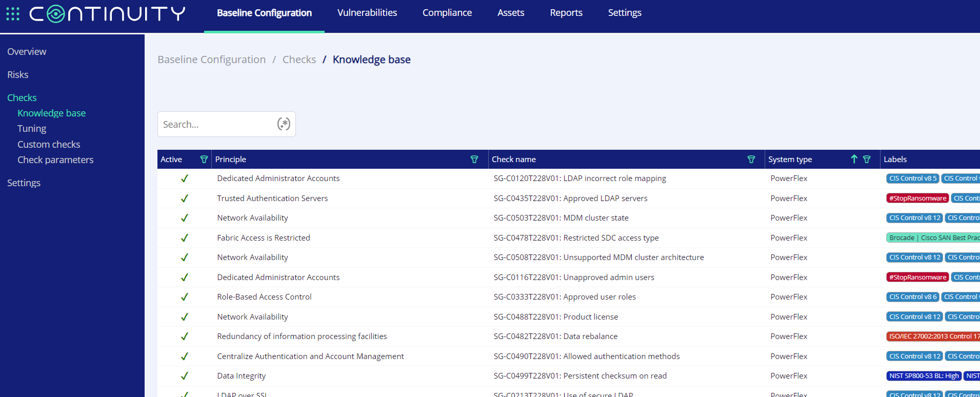Click active checkmark for Unapproved admin users
Viewport: 980px width, 397px height.
[x=185, y=277]
